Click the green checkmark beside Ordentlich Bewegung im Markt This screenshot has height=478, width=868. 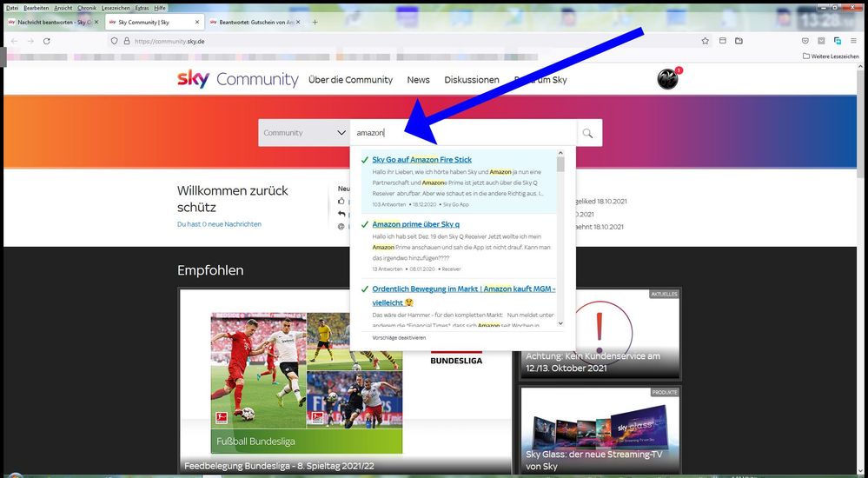(365, 289)
